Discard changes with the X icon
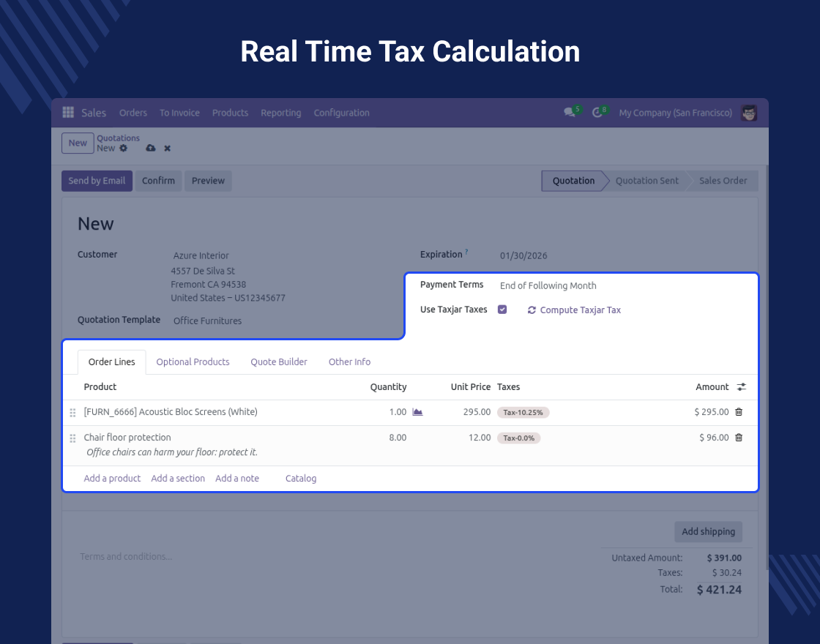 (x=168, y=148)
